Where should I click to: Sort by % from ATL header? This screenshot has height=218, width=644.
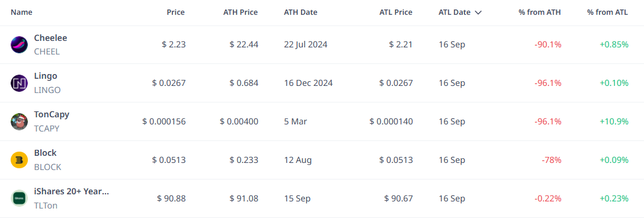(607, 12)
